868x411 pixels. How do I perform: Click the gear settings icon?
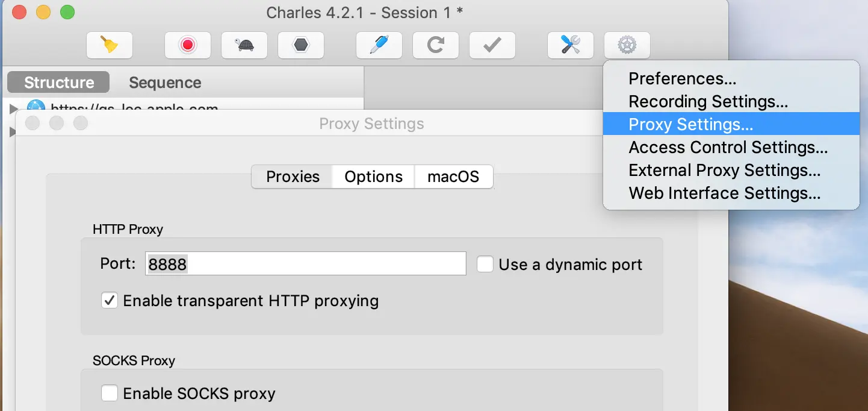[x=627, y=45]
